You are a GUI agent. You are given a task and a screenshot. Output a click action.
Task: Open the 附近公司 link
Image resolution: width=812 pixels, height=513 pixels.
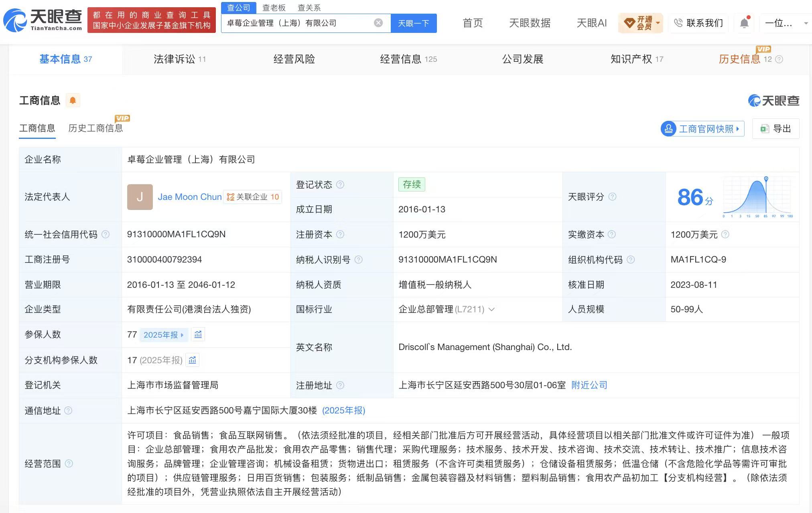click(x=589, y=385)
